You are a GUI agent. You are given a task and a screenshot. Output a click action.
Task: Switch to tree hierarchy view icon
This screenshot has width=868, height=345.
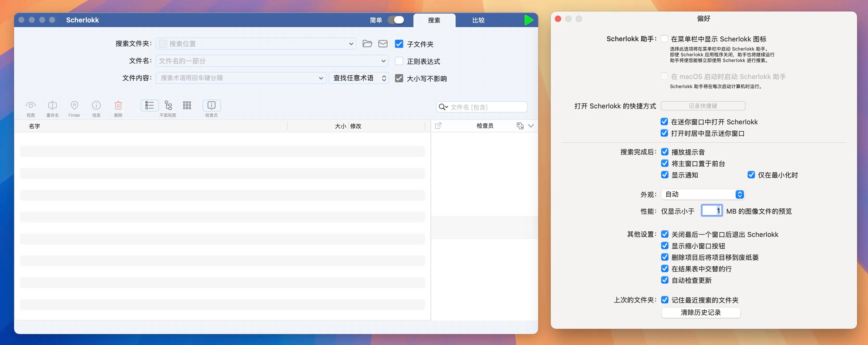point(168,106)
